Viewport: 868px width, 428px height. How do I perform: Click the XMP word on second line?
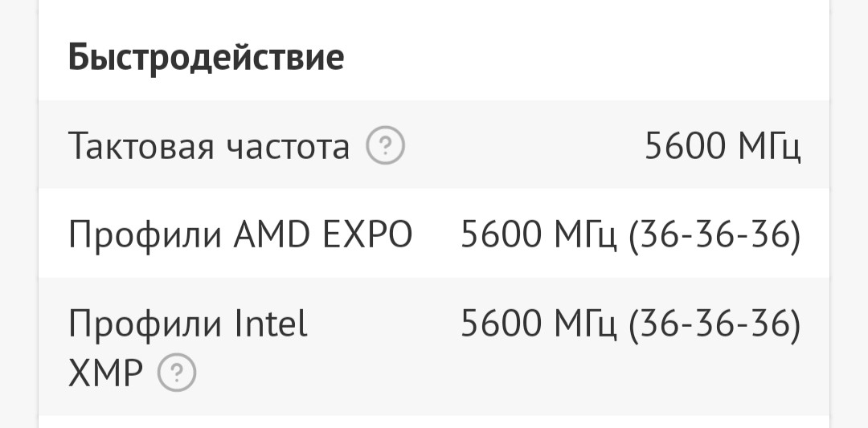click(x=105, y=373)
